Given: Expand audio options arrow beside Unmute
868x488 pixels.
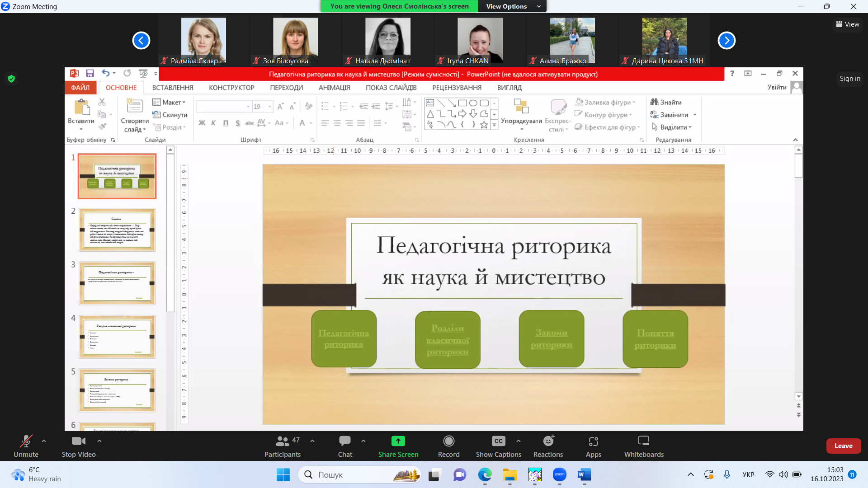Looking at the screenshot, I should (44, 441).
